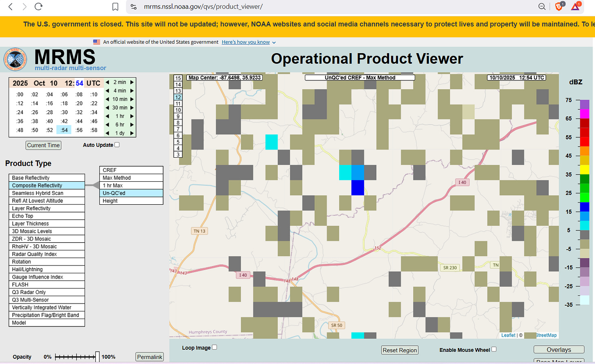Click the Brave shields lion icon
The height and width of the screenshot is (364, 595).
point(559,6)
